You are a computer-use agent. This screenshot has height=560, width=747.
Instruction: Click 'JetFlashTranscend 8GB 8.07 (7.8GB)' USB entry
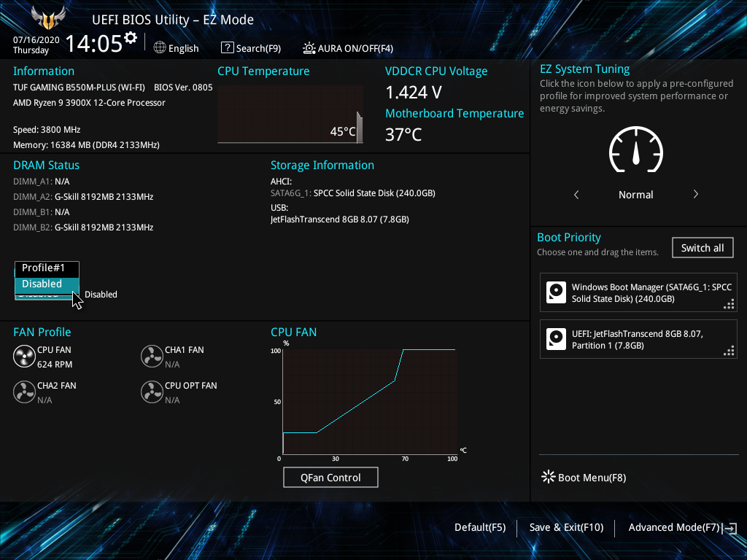click(x=340, y=219)
